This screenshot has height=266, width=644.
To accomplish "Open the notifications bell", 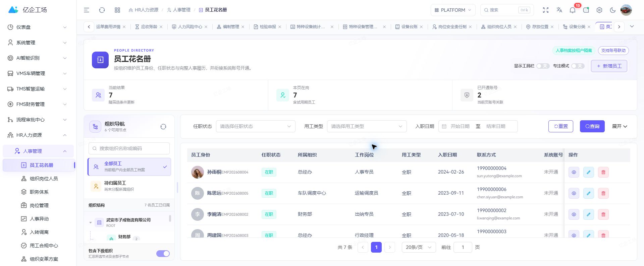I will pyautogui.click(x=573, y=10).
